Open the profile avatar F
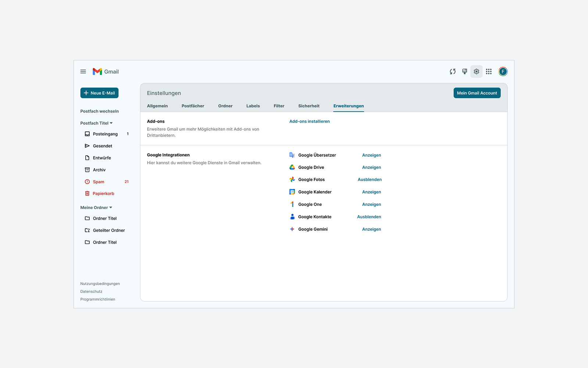588x368 pixels. [503, 71]
